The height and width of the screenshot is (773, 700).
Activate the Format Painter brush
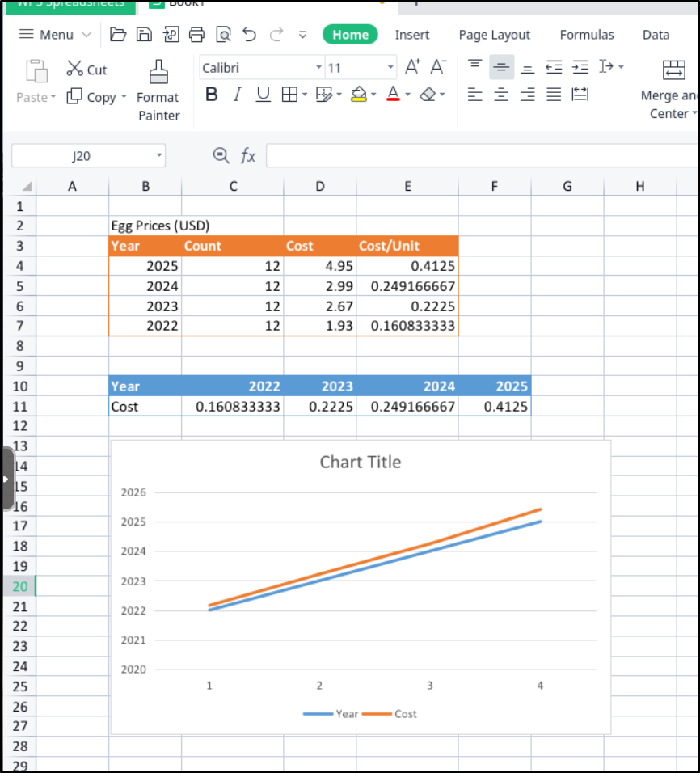158,72
